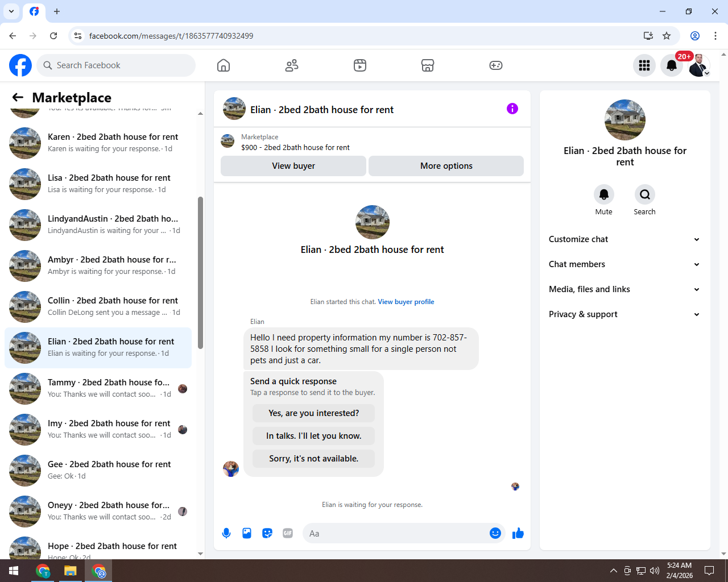Expand Media, files and links section
Image resolution: width=728 pixels, height=582 pixels.
point(624,289)
